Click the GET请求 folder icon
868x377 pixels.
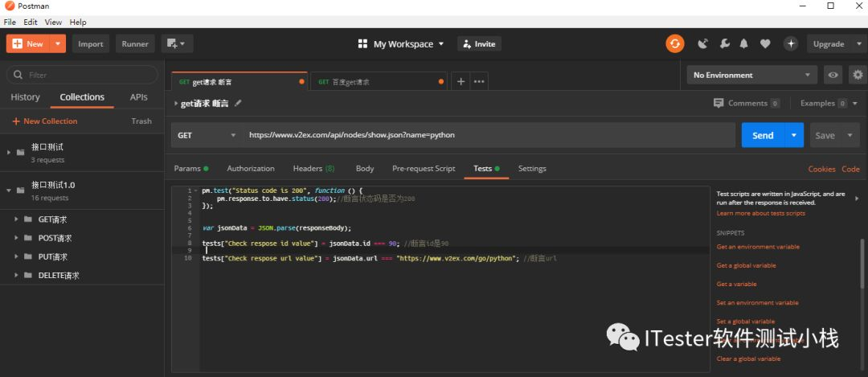(x=27, y=219)
